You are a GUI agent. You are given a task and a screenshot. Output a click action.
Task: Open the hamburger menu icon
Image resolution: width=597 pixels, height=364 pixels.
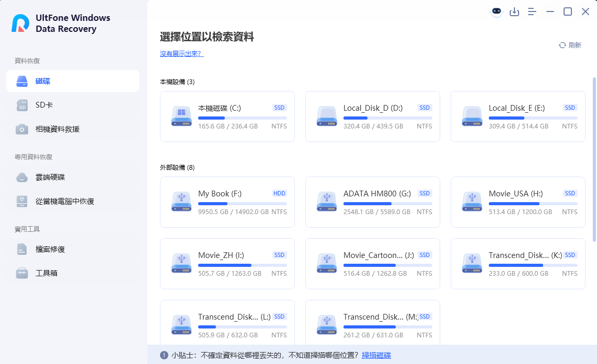[x=532, y=11]
